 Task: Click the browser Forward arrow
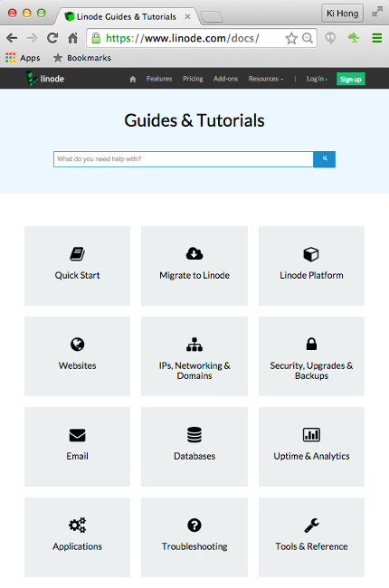pyautogui.click(x=33, y=38)
